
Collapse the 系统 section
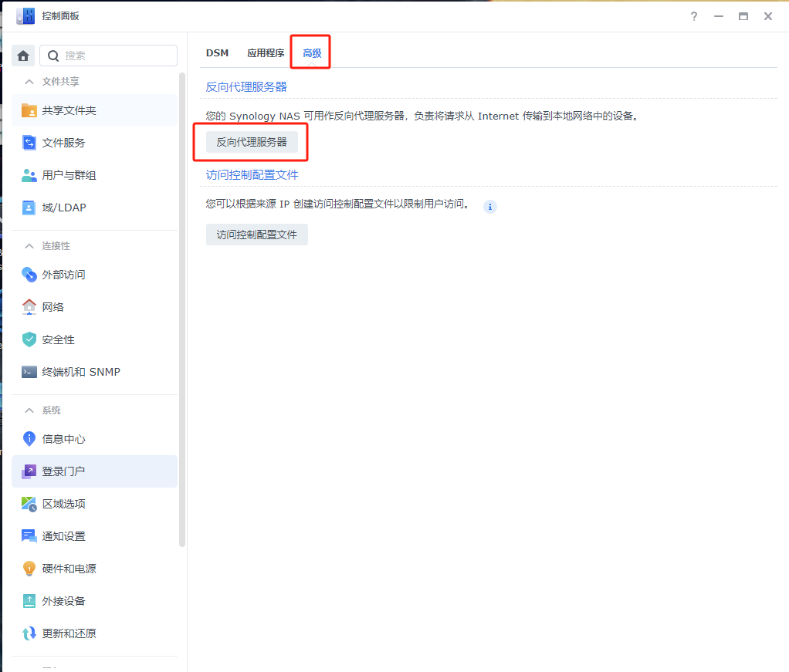(29, 410)
